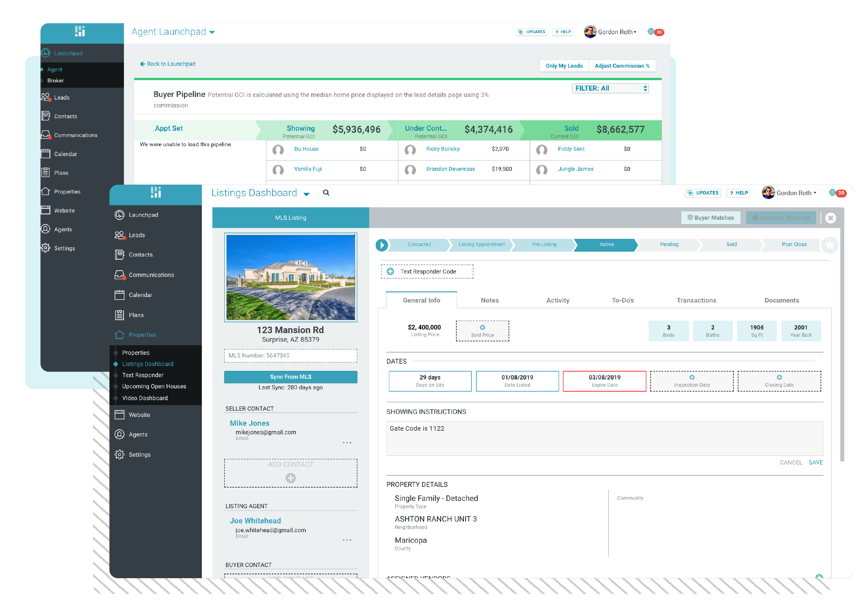Click the Sync From MLS button

pos(290,376)
